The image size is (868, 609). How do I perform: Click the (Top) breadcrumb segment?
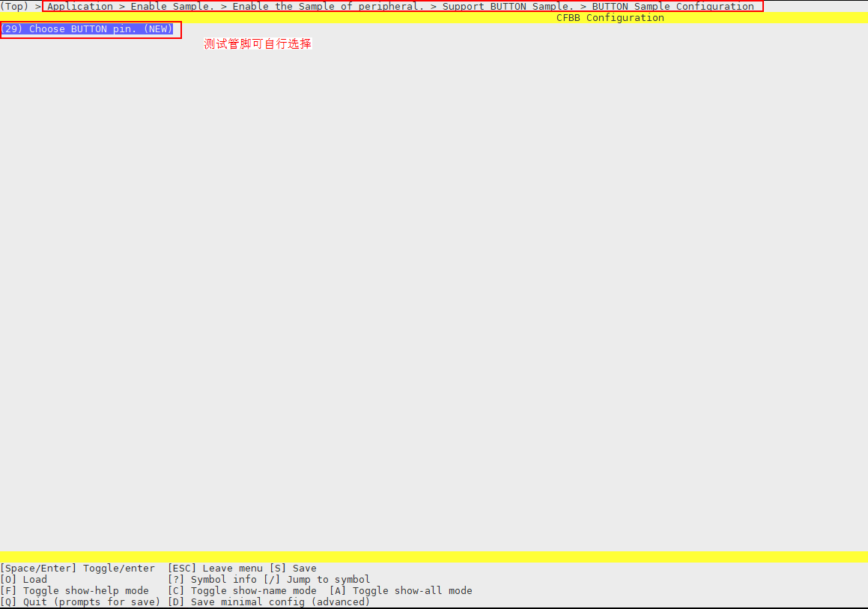[x=15, y=7]
